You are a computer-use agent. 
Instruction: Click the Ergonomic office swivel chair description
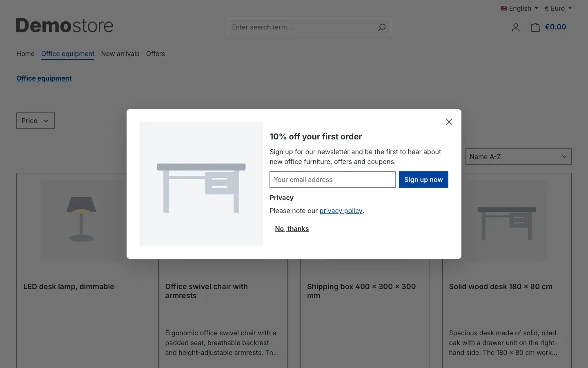[222, 343]
